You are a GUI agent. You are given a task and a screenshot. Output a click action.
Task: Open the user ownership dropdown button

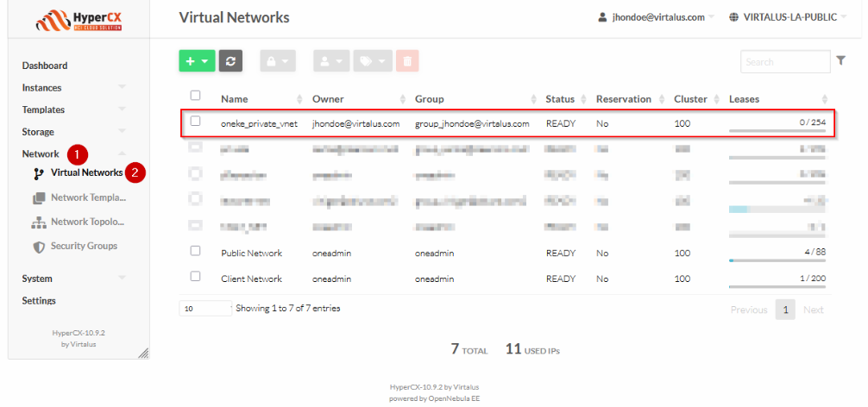[331, 61]
